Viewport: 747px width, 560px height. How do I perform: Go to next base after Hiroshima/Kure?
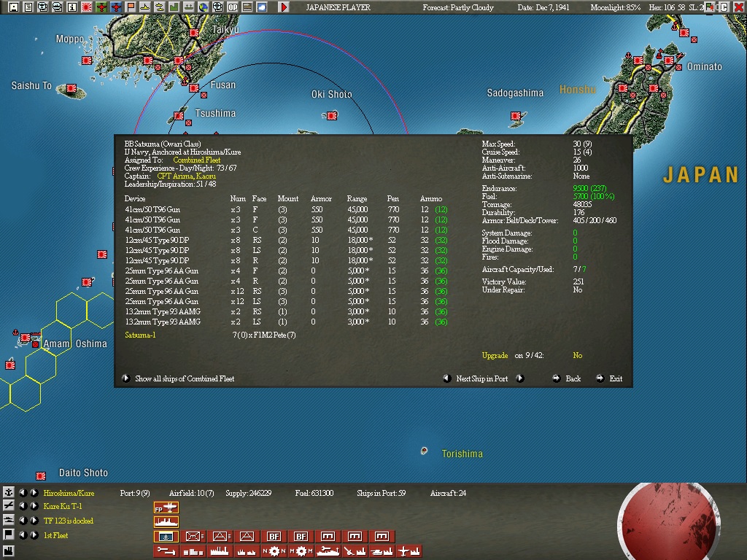(x=34, y=492)
